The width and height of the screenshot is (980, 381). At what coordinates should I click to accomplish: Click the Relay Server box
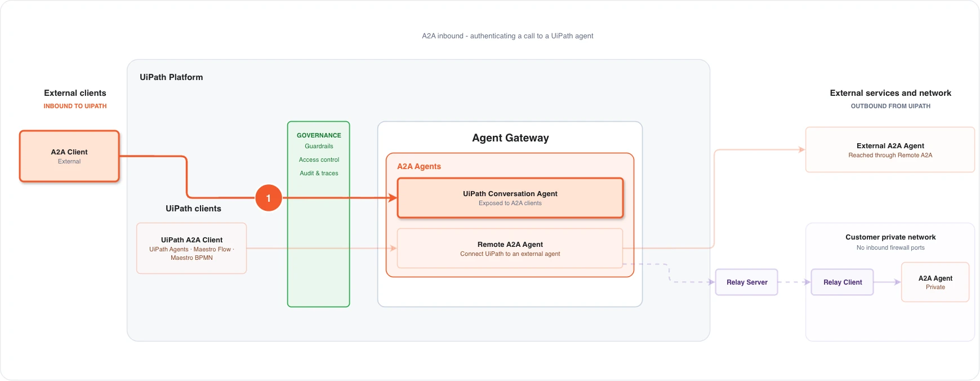(x=747, y=282)
